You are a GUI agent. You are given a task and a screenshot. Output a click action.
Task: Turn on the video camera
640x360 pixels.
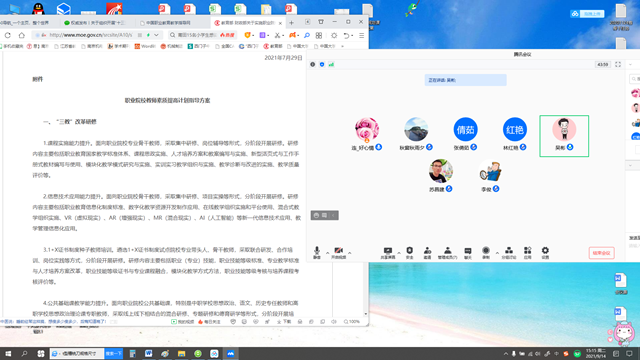(x=338, y=253)
